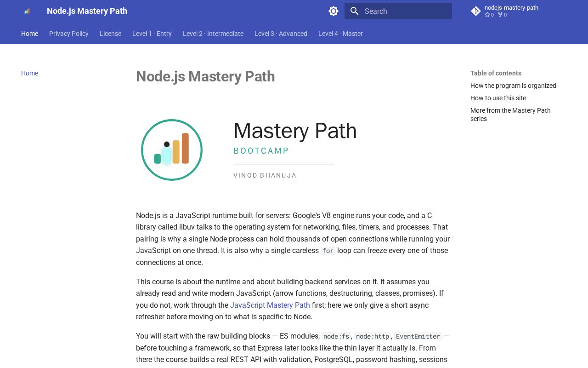Go to Level 4 · Master tab
Screen dimensions: 588x368
(340, 34)
